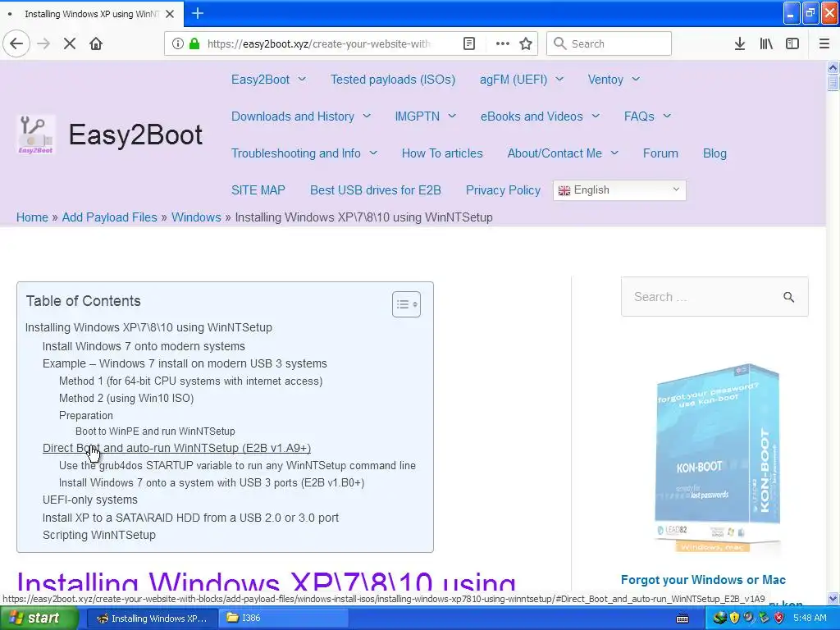Screen dimensions: 840x630
Task: Open the downloads panel
Action: coord(740,43)
